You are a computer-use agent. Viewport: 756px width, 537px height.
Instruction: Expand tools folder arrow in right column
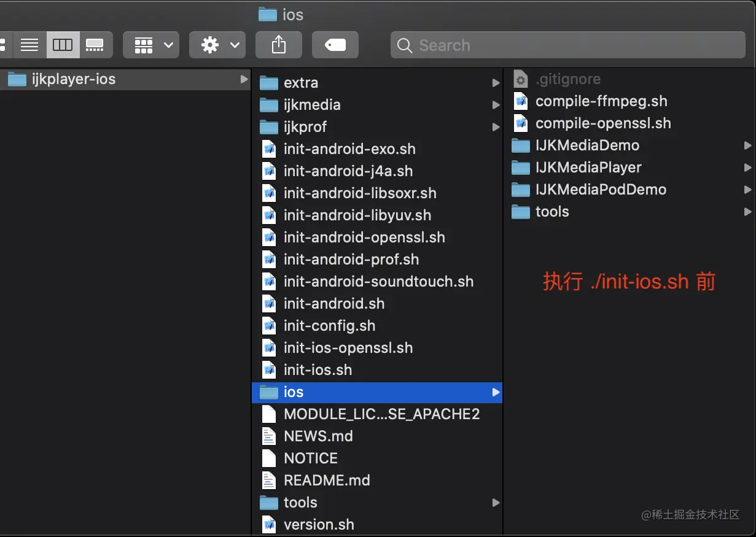[747, 212]
